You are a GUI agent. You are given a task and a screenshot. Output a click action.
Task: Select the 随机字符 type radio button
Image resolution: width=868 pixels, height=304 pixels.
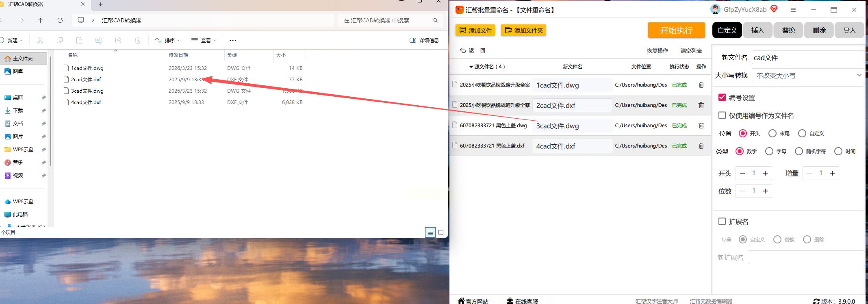pyautogui.click(x=799, y=151)
